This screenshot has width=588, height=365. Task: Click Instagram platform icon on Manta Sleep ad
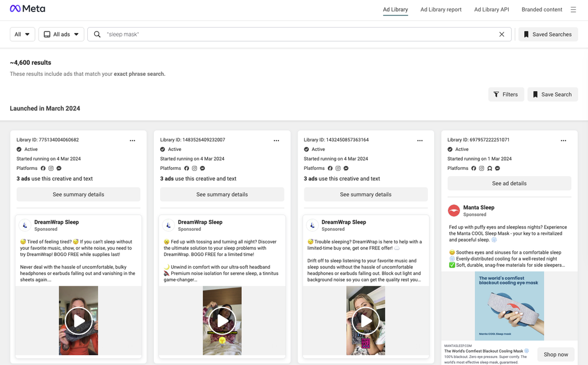click(x=482, y=168)
